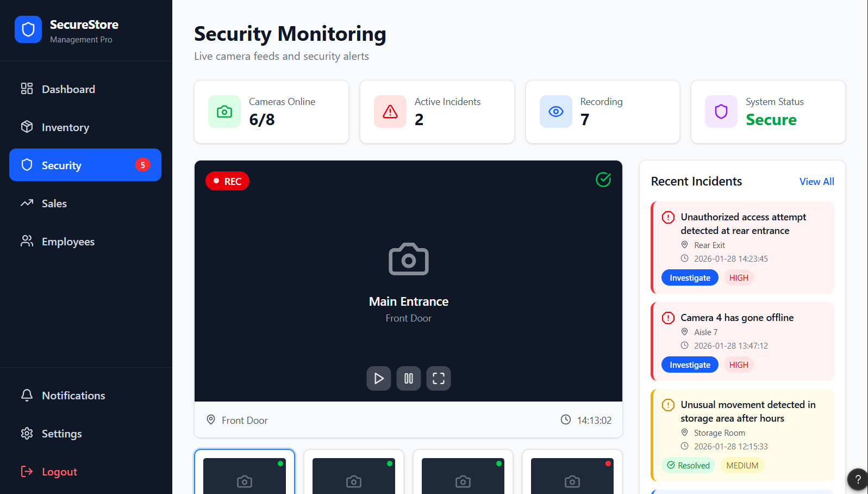Image resolution: width=868 pixels, height=494 pixels.
Task: Select the Security menu item
Action: coord(85,165)
